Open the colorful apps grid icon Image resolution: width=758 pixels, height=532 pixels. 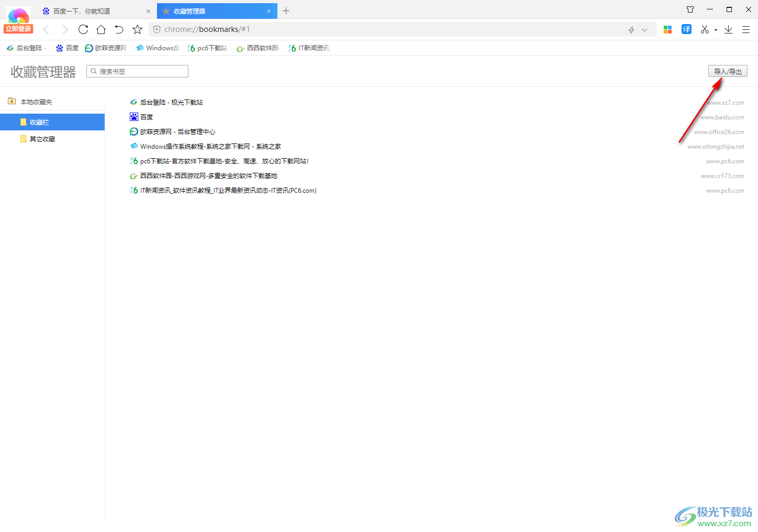coord(667,29)
